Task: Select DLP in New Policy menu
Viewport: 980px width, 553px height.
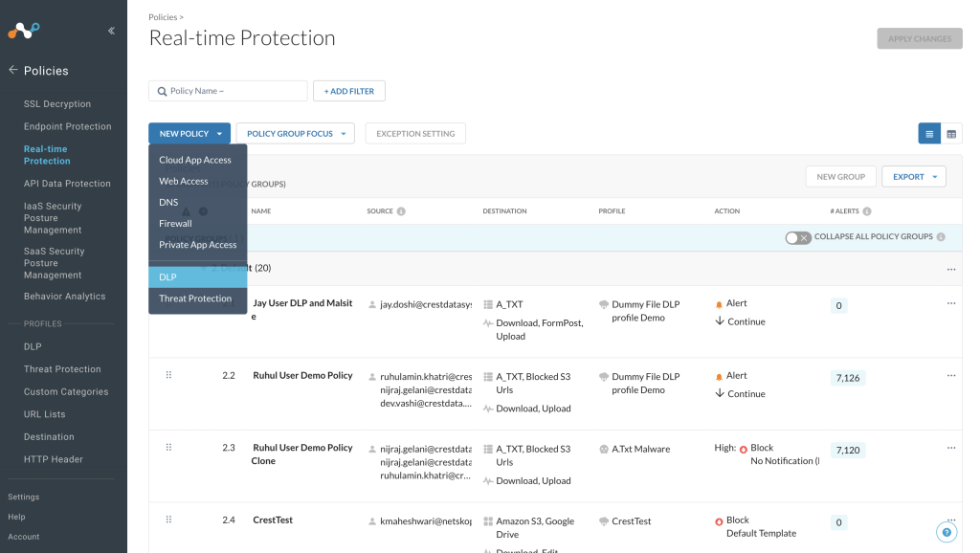Action: click(197, 277)
